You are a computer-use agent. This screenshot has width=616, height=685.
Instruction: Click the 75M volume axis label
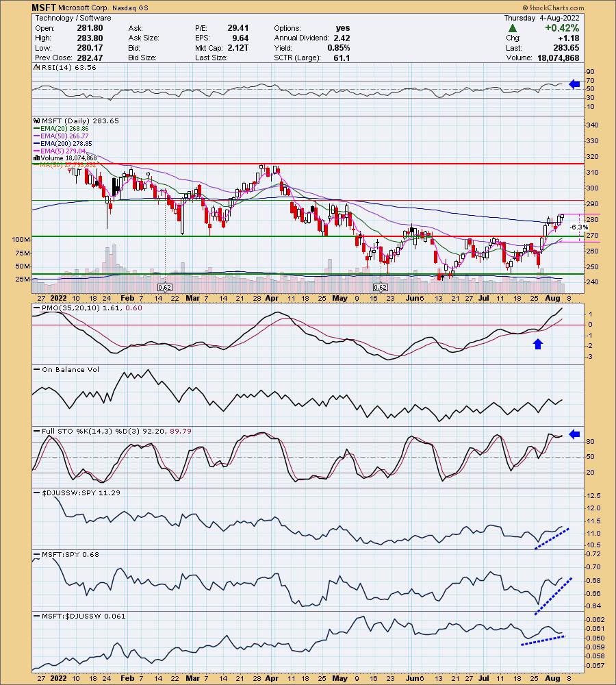23,253
